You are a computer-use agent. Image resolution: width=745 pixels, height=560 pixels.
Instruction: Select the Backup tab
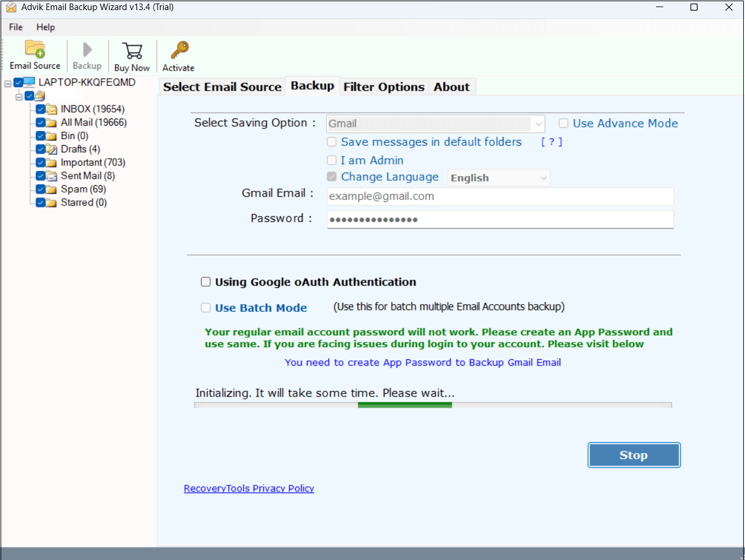pyautogui.click(x=312, y=86)
